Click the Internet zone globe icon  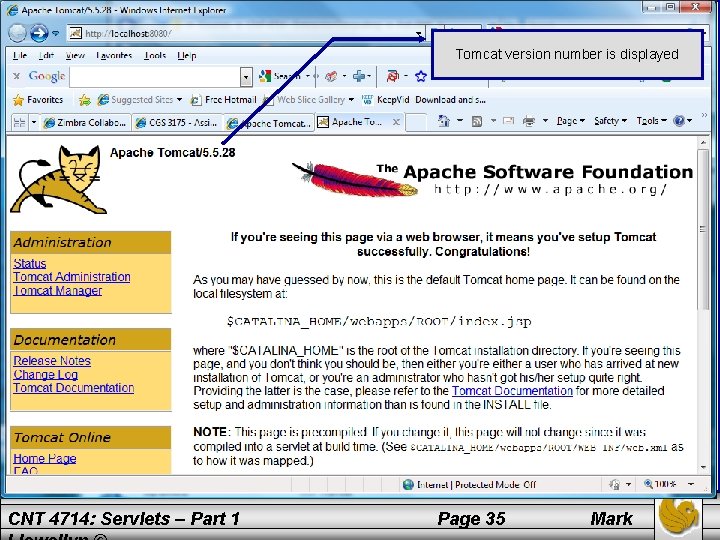click(408, 484)
